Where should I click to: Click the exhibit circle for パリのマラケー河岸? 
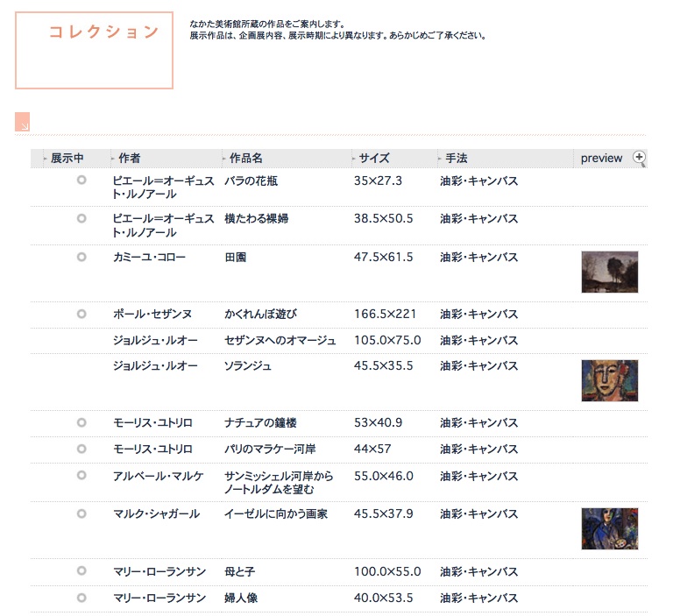click(81, 449)
